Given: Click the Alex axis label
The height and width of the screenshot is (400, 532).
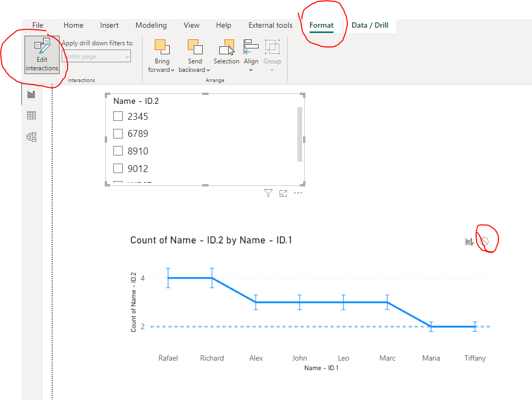Looking at the screenshot, I should pos(256,358).
